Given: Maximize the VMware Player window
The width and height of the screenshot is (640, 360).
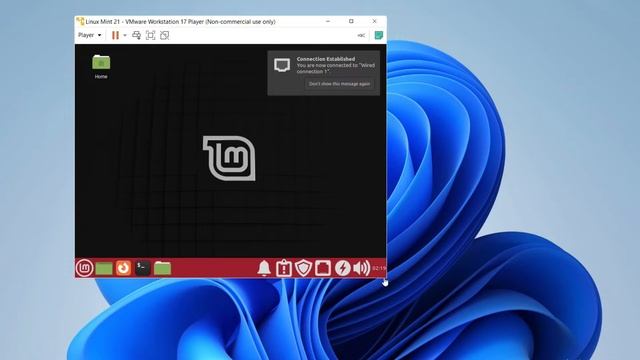Looking at the screenshot, I should pyautogui.click(x=351, y=21).
